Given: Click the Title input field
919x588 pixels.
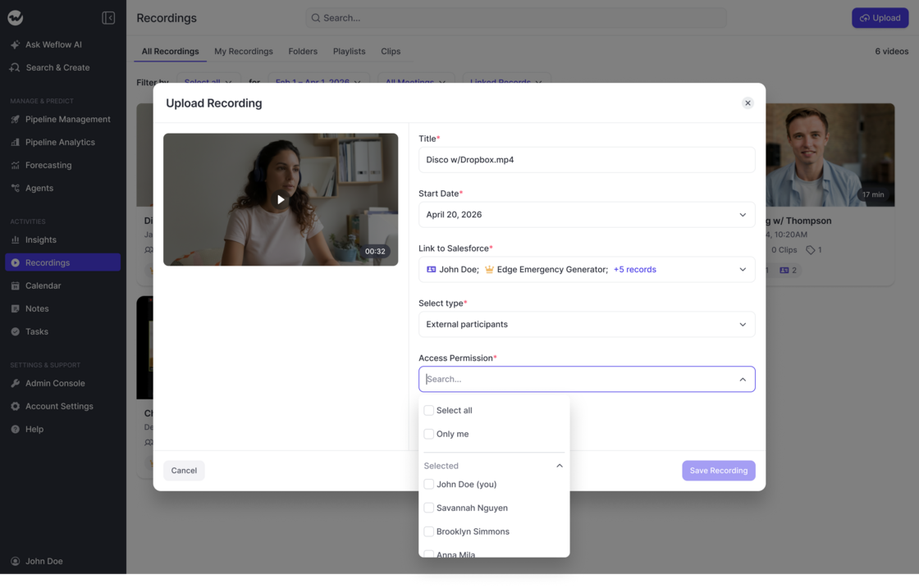Looking at the screenshot, I should tap(587, 160).
